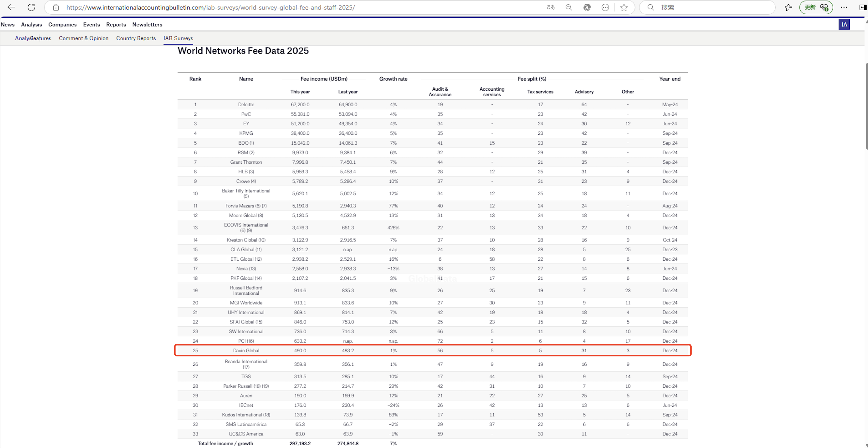Image resolution: width=868 pixels, height=448 pixels.
Task: Select the Features sub-navigation link
Action: coord(41,39)
